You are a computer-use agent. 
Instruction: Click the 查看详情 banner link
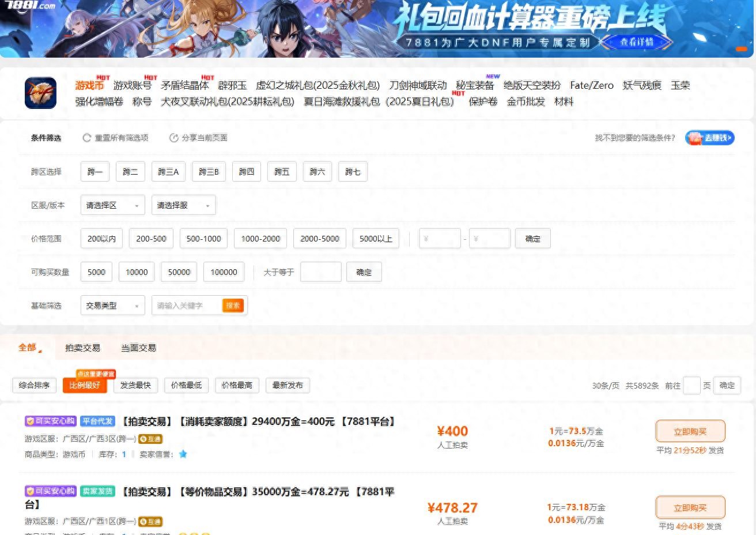click(x=637, y=42)
